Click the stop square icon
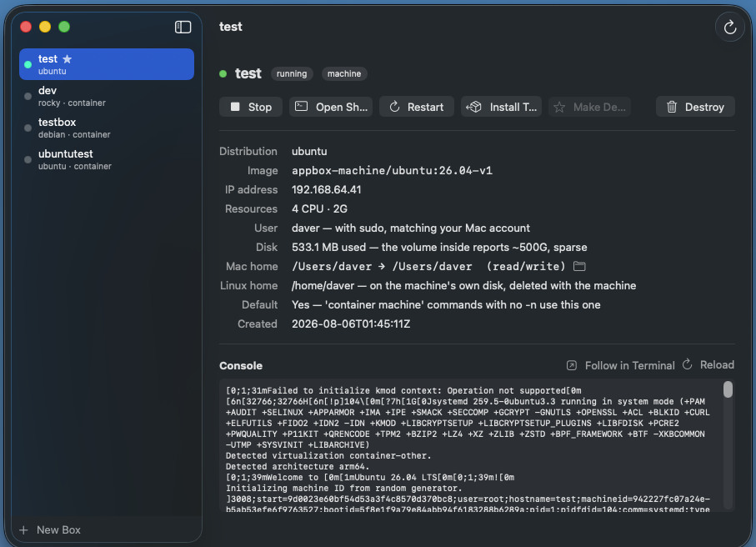 click(235, 107)
